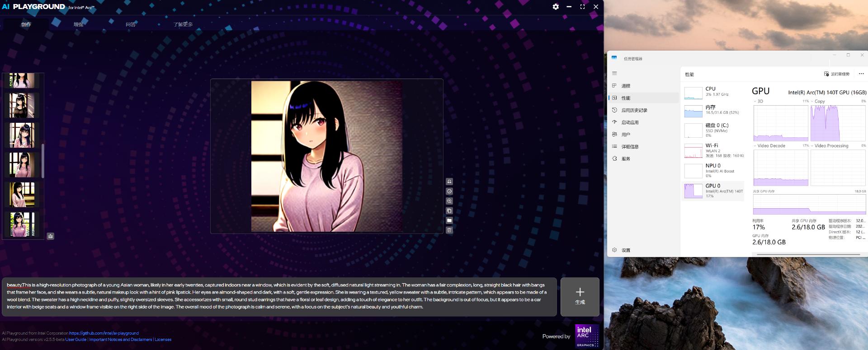Open the Licenses link
This screenshot has width=868, height=350.
point(163,340)
